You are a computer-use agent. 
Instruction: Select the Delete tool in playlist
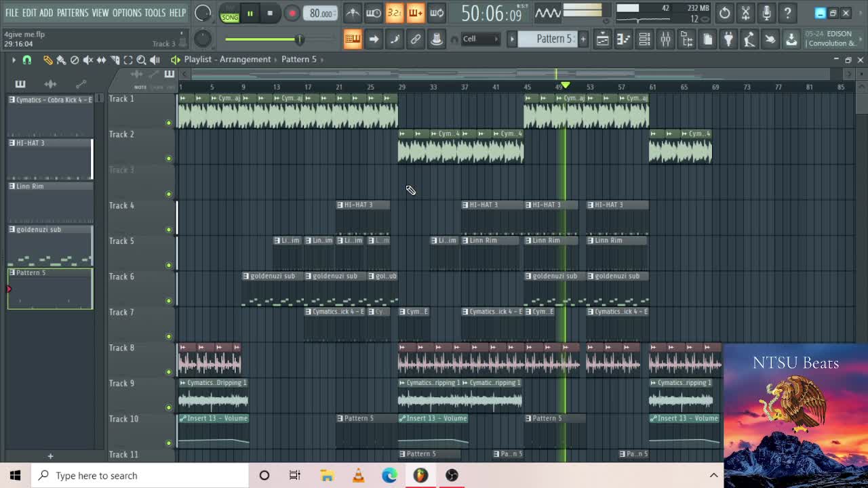[x=75, y=60]
